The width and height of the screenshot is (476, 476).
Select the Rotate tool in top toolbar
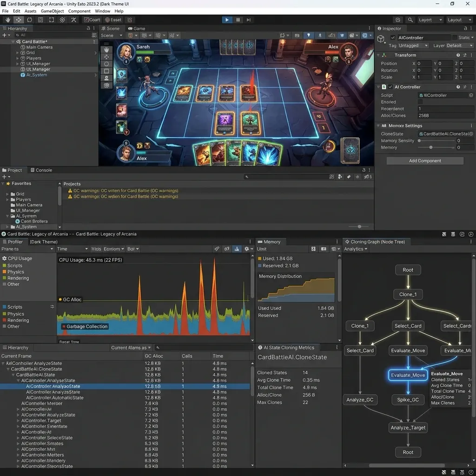pyautogui.click(x=29, y=20)
